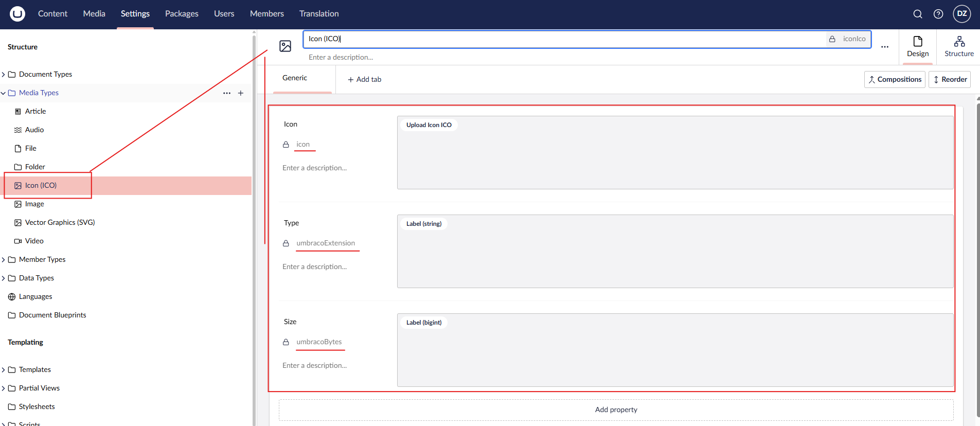
Task: Unlock the iconIco alias lock
Action: coord(832,39)
